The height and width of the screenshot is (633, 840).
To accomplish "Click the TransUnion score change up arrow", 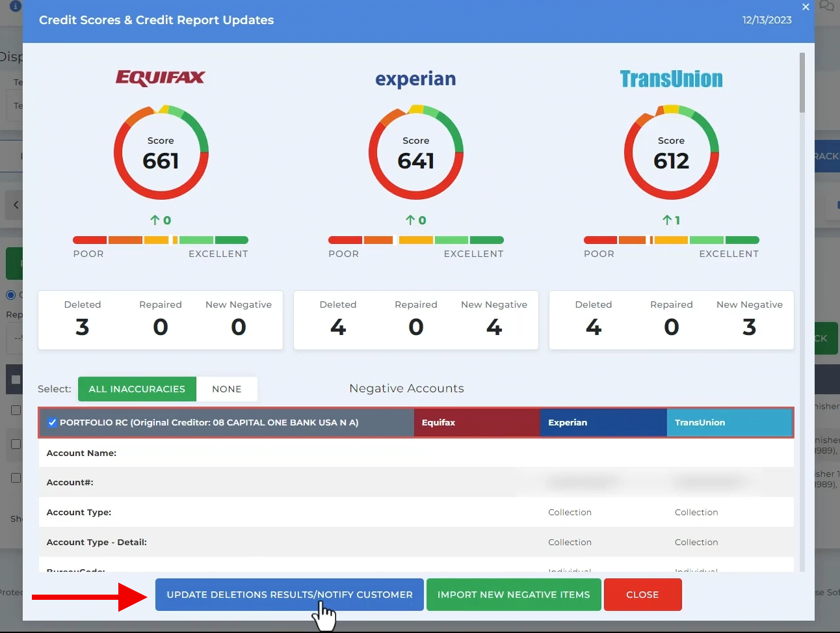I will click(x=667, y=220).
